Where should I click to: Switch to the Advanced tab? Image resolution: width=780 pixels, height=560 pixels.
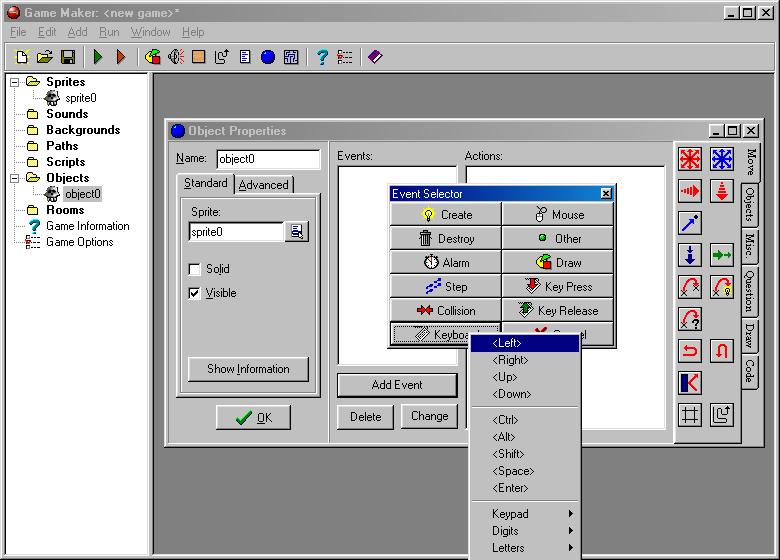point(263,185)
